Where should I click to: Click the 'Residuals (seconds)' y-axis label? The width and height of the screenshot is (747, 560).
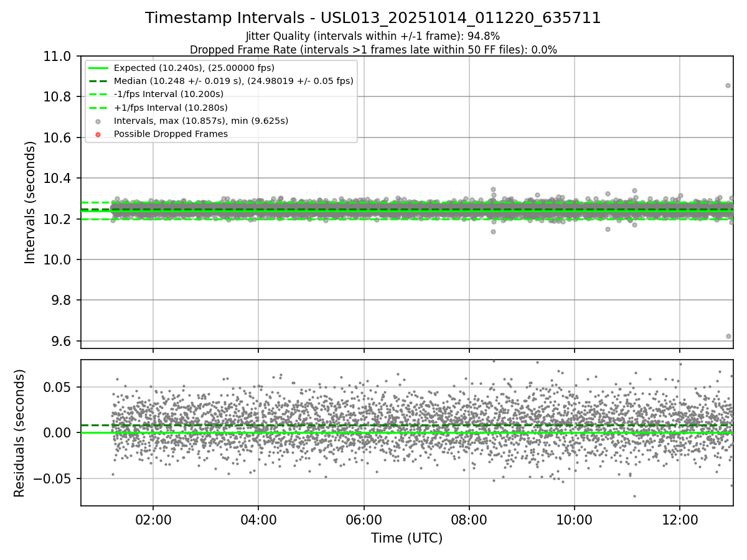(20, 433)
